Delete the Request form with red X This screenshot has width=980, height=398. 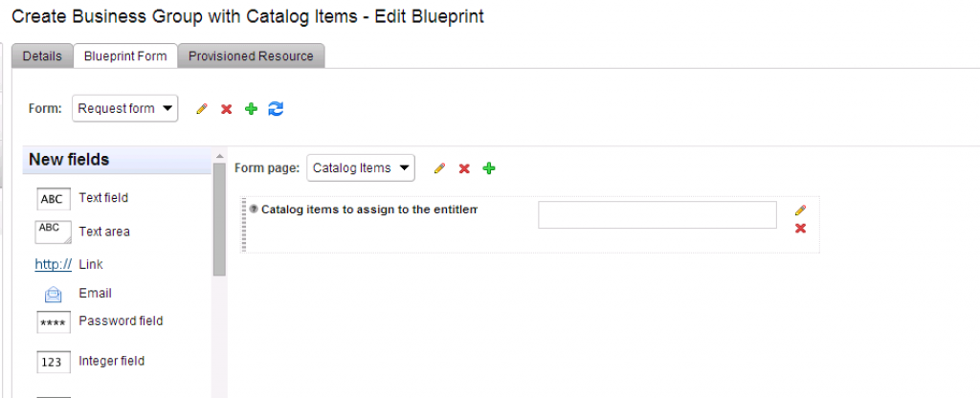point(227,109)
